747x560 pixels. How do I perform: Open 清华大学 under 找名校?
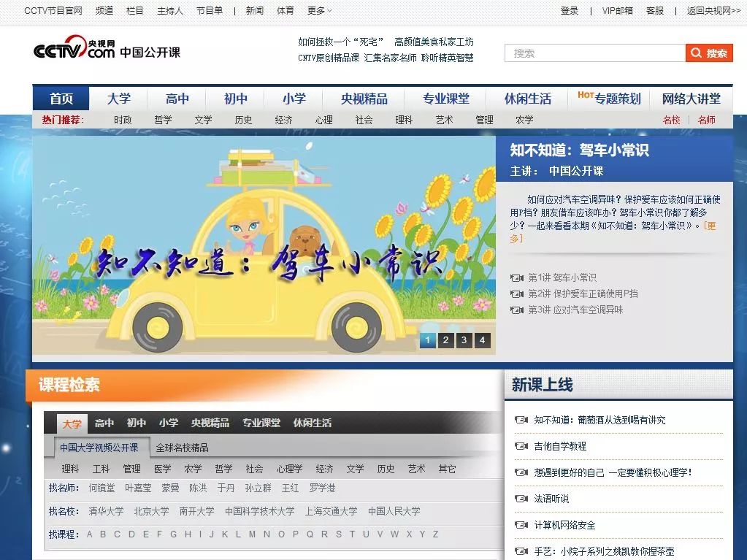coord(107,512)
